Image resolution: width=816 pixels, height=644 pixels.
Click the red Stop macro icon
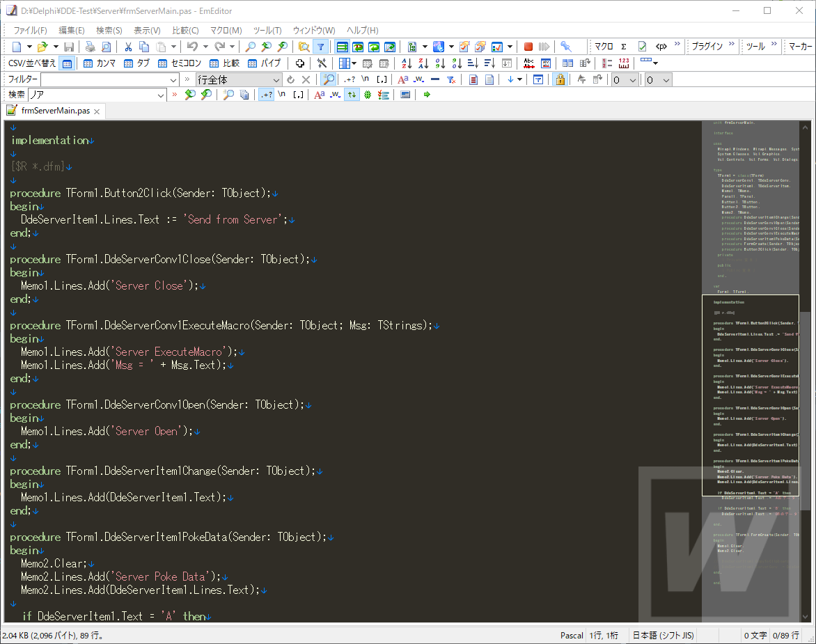[x=528, y=47]
